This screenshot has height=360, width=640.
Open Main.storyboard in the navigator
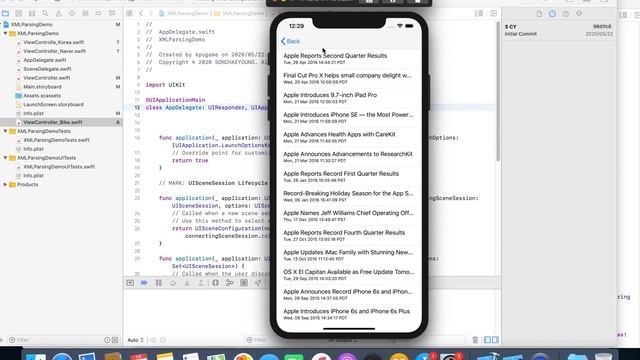42,87
